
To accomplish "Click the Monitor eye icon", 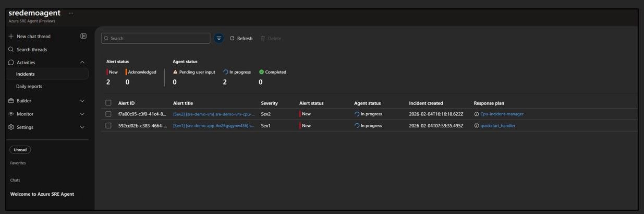I will [x=11, y=114].
